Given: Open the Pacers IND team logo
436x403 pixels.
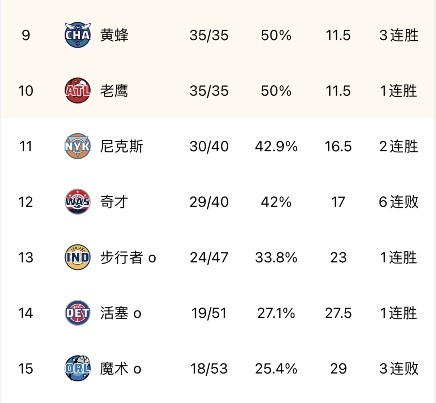Looking at the screenshot, I should (78, 257).
